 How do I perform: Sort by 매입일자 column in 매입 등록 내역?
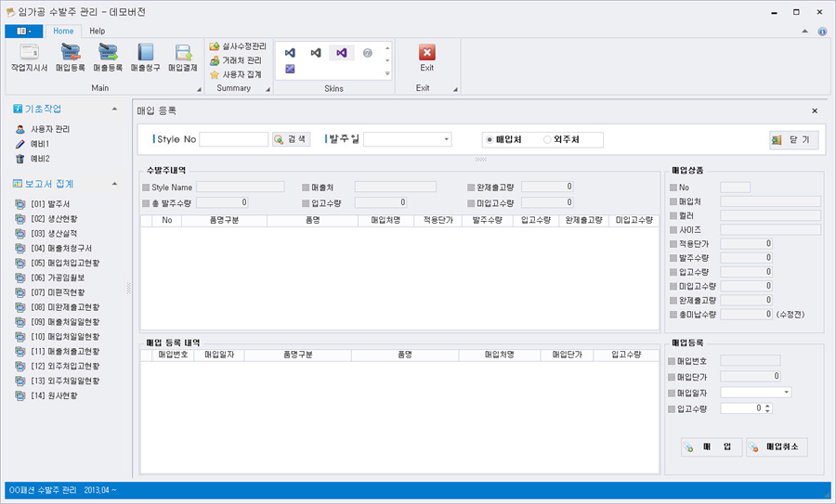tap(219, 355)
